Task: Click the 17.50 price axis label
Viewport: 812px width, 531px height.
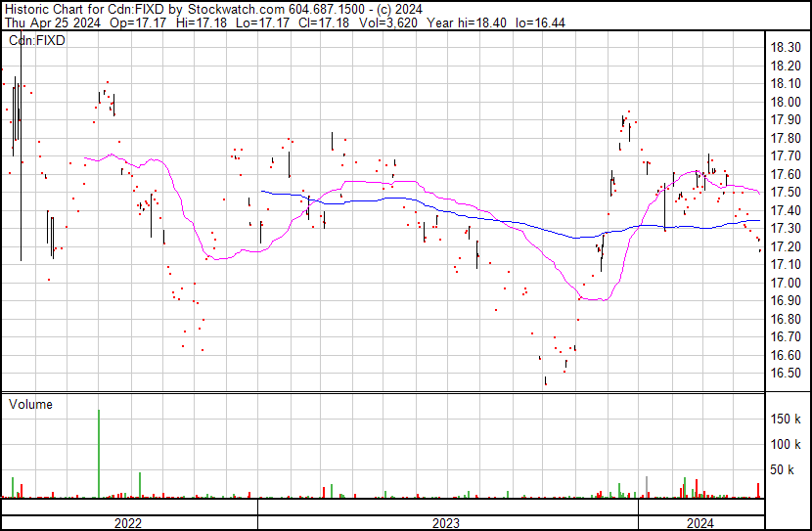Action: (786, 193)
